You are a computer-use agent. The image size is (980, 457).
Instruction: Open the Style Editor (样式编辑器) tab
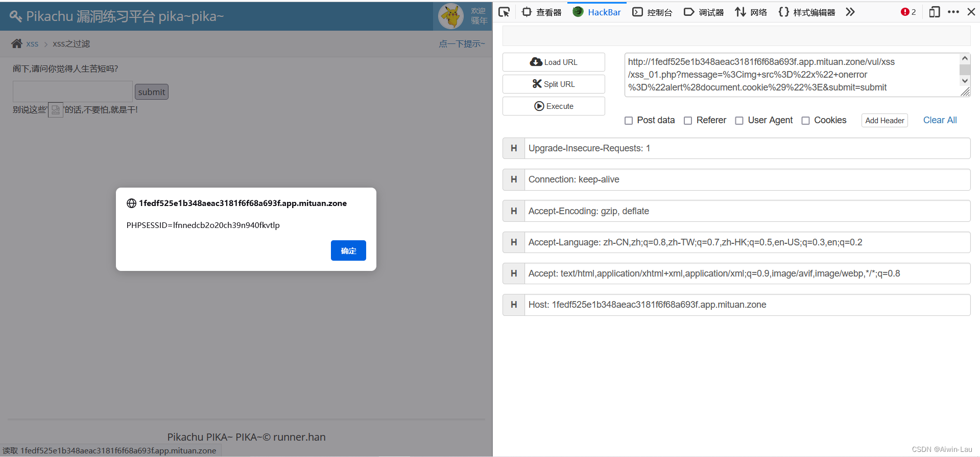pyautogui.click(x=807, y=12)
